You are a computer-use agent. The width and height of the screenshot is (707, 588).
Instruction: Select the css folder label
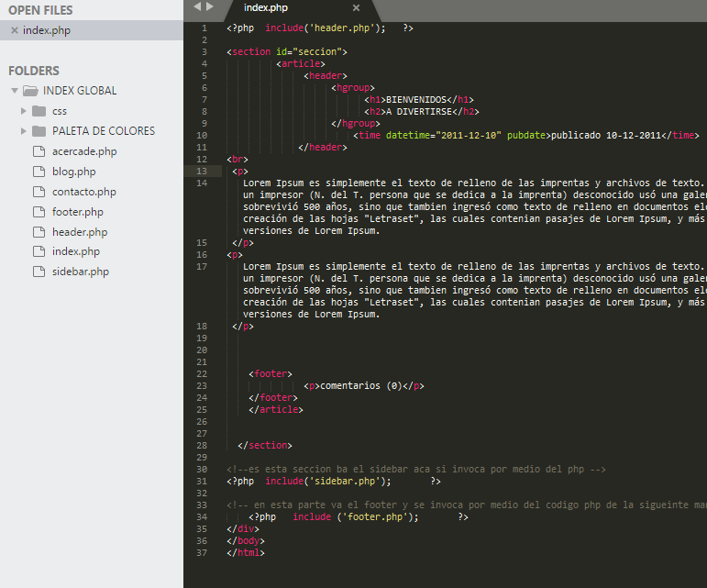(x=60, y=111)
